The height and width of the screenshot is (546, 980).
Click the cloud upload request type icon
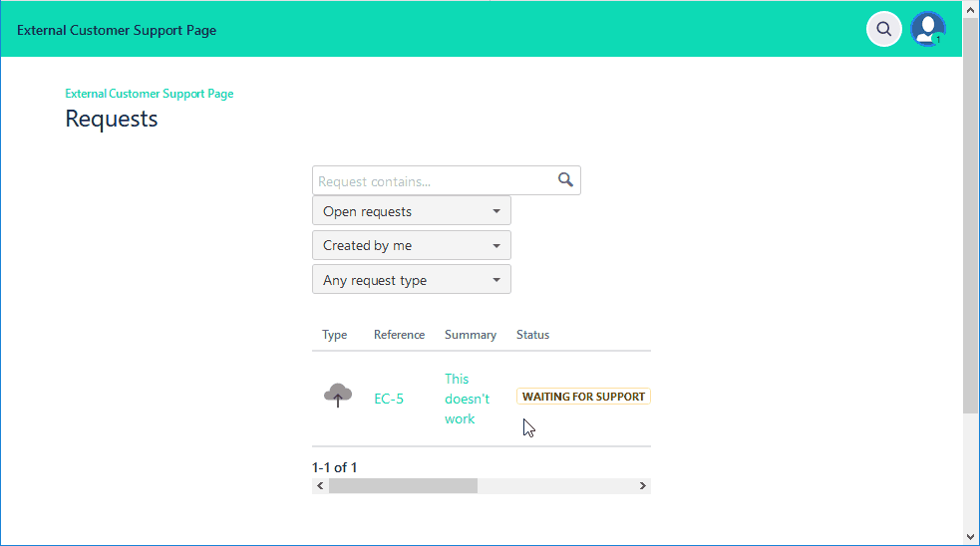(338, 396)
